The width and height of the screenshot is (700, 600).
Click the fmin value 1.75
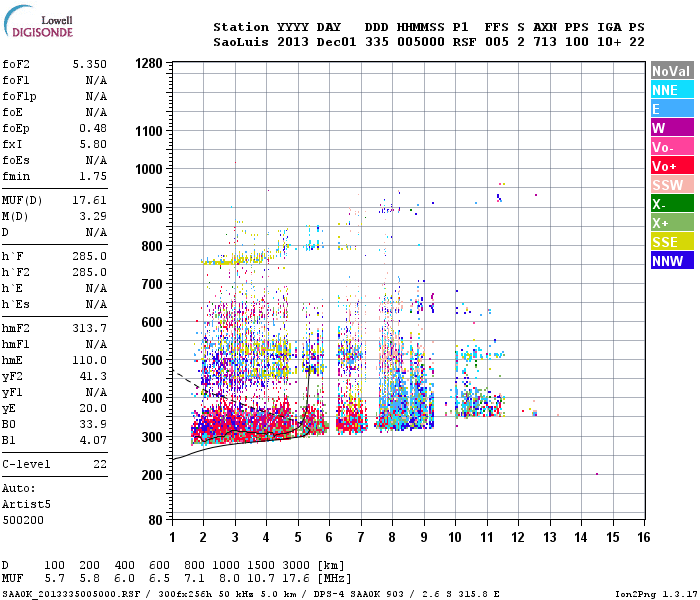click(x=93, y=176)
